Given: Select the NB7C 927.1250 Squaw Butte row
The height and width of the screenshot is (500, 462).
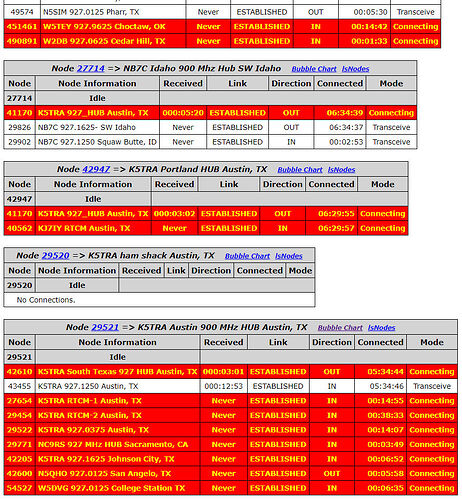Looking at the screenshot, I should 210,142.
